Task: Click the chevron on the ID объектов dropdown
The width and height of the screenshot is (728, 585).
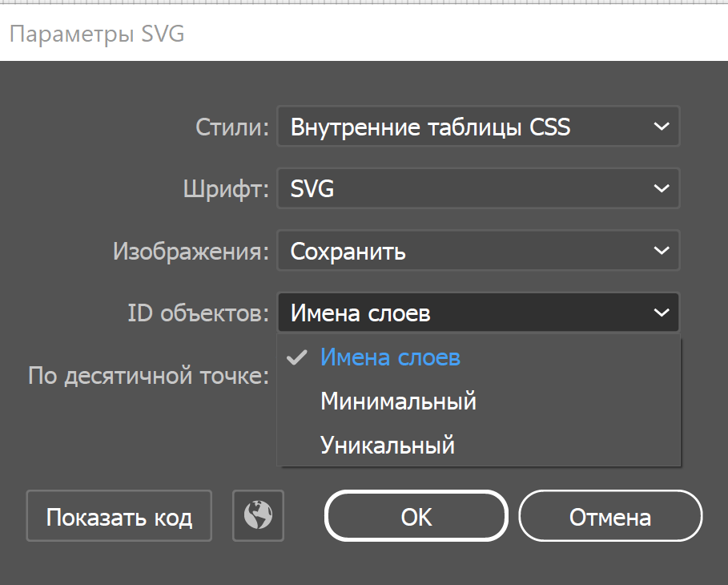Action: 662,313
